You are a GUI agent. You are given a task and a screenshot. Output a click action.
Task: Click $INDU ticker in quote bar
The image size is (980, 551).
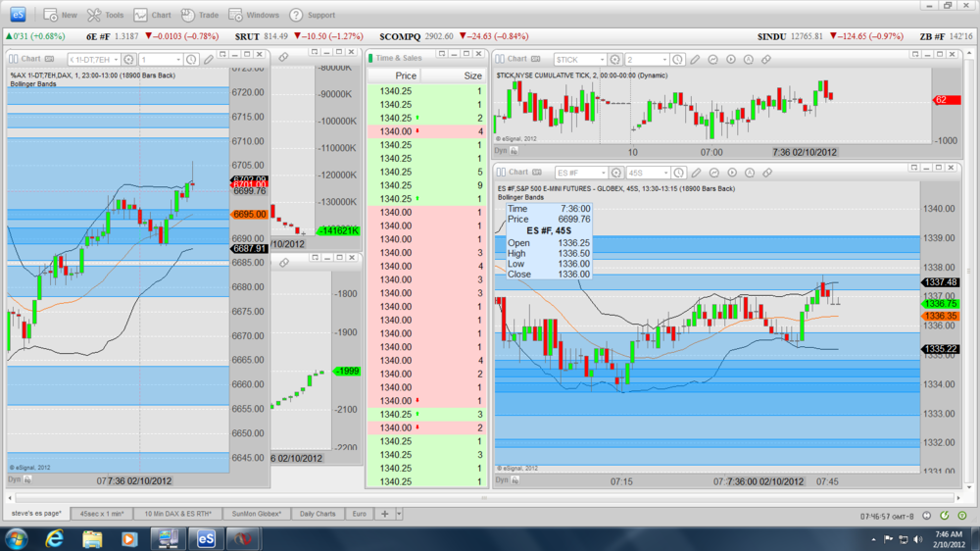tap(771, 37)
